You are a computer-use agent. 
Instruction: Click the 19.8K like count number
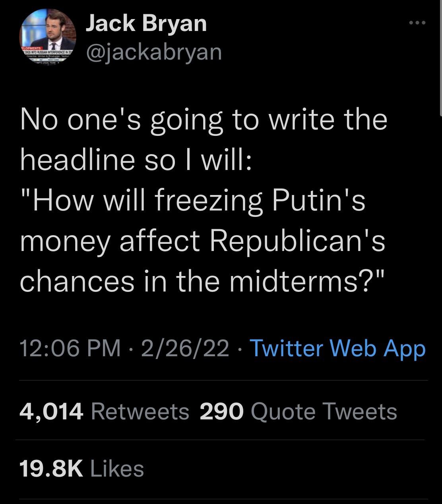click(x=51, y=468)
